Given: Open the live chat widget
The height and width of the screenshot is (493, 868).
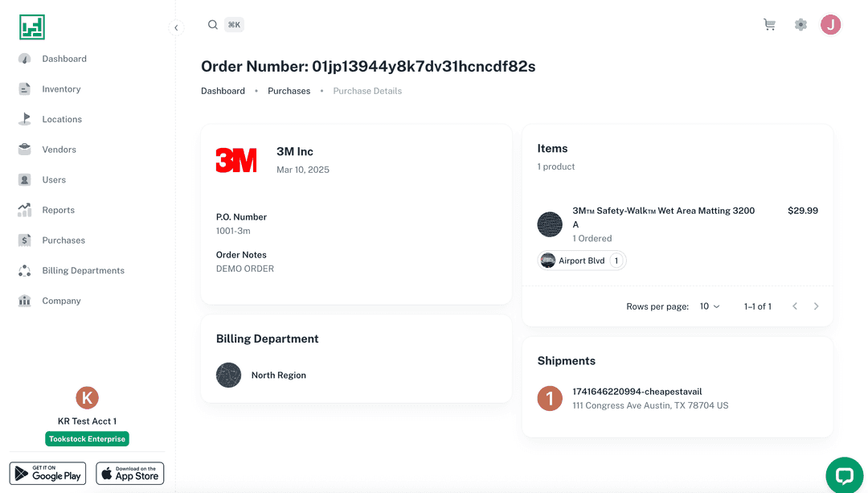Looking at the screenshot, I should tap(844, 475).
